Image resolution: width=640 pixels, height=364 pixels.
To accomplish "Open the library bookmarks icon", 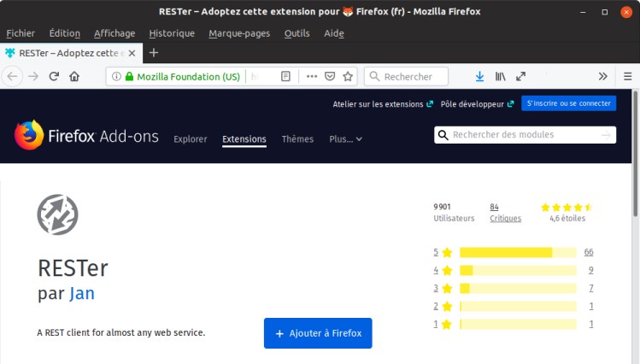I will [499, 76].
